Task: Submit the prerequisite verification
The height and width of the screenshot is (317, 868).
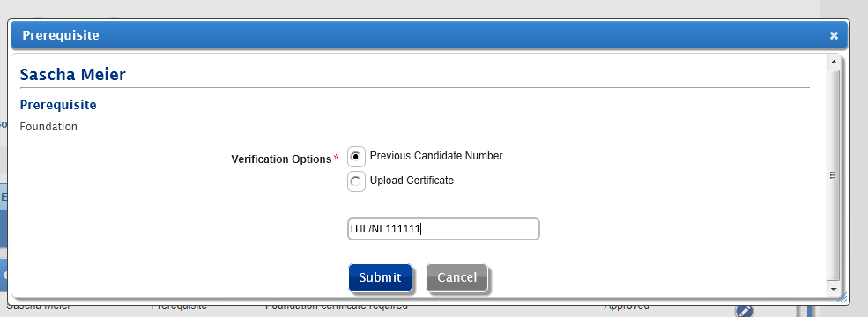Action: click(380, 277)
